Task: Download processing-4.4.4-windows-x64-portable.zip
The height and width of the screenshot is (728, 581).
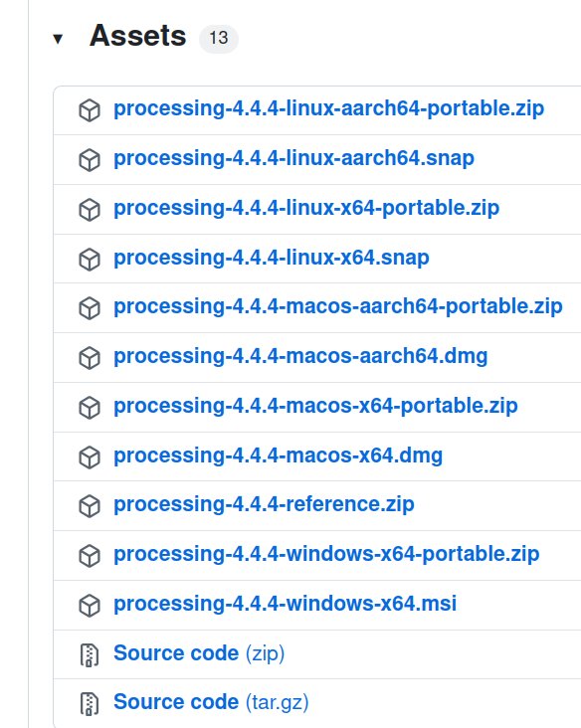Action: pos(326,554)
